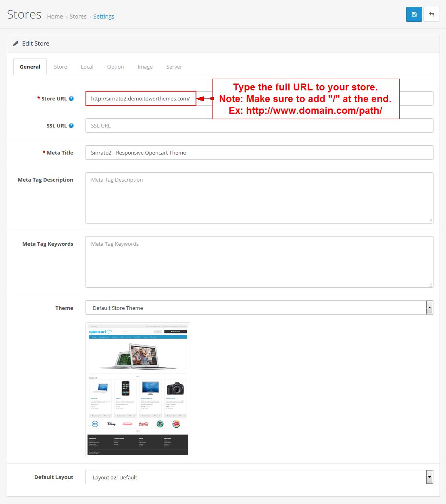Click the Store URL field label

[54, 98]
